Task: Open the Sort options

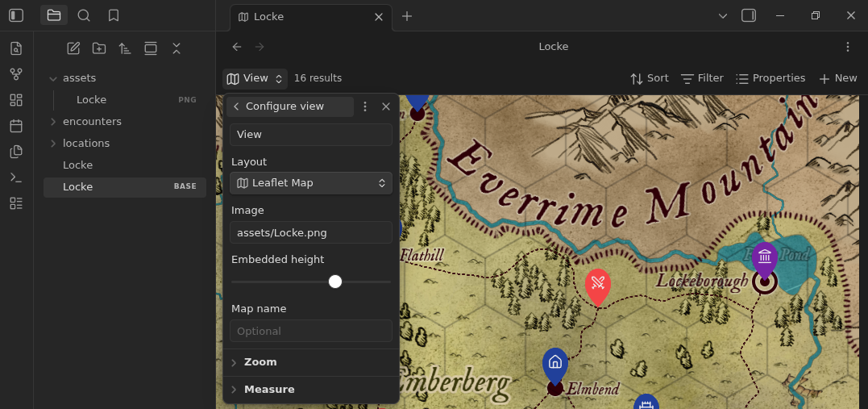Action: tap(650, 79)
